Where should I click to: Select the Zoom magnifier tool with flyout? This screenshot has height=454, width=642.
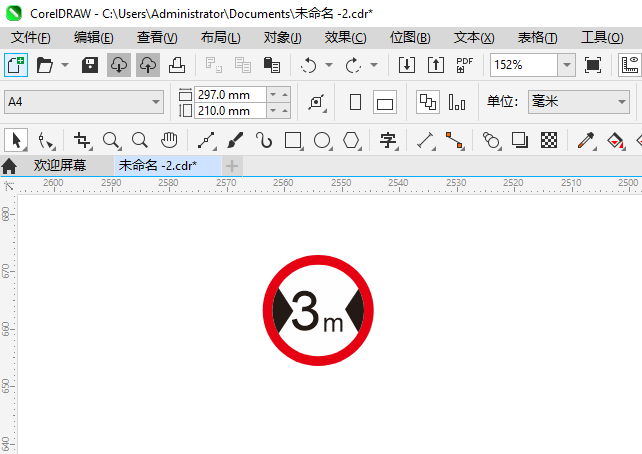point(111,140)
